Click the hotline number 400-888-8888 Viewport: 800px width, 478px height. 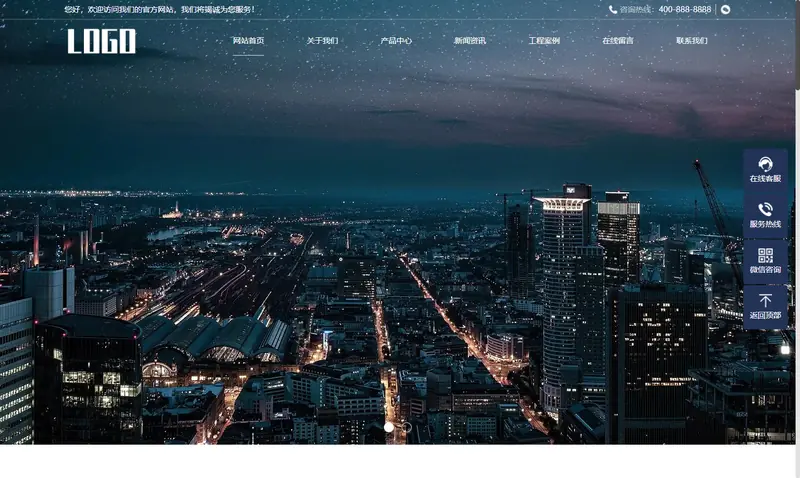(x=684, y=10)
